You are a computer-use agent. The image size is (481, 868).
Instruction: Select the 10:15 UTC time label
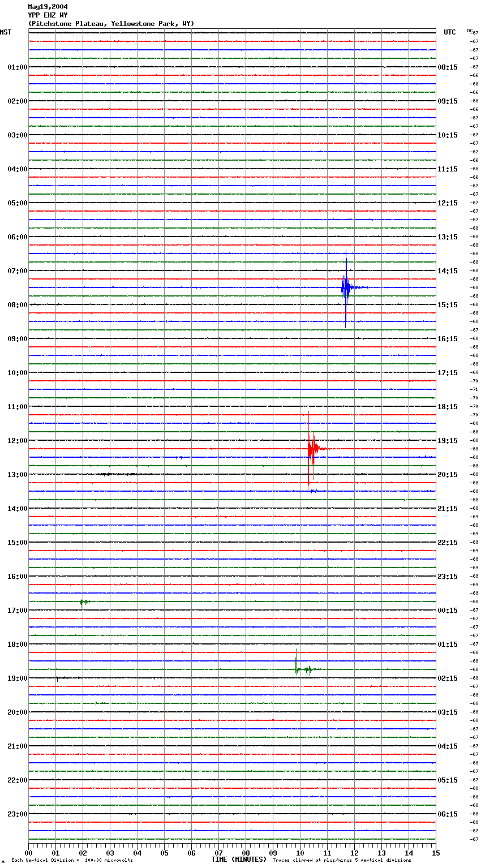click(448, 135)
